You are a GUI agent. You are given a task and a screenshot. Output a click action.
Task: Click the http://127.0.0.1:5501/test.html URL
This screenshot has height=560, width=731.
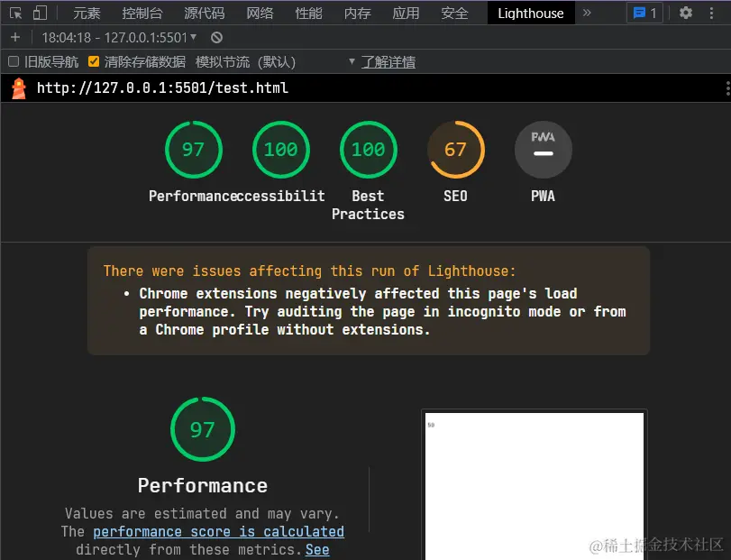(163, 88)
